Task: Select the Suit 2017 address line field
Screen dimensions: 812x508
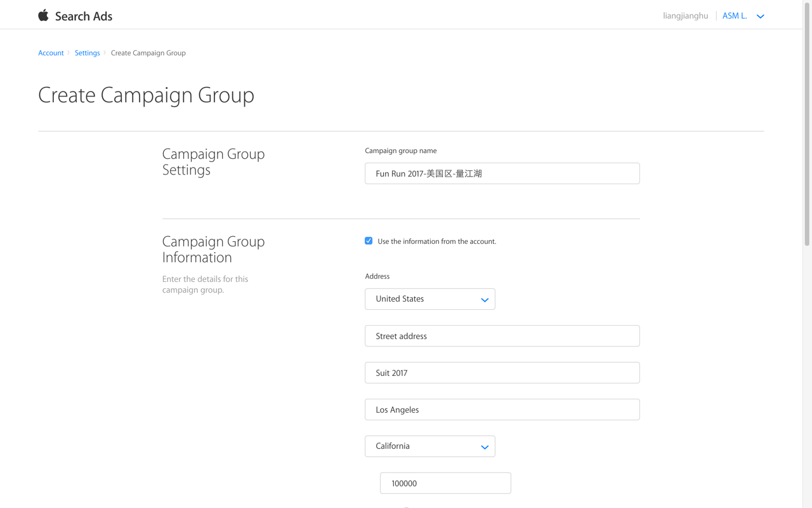Action: [502, 373]
